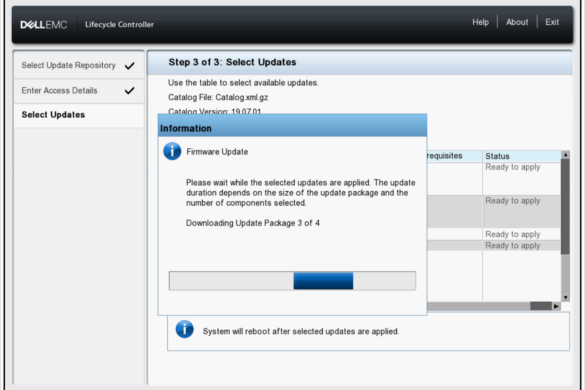
Task: Click the Enter Access Details checkmark
Action: pyautogui.click(x=129, y=91)
